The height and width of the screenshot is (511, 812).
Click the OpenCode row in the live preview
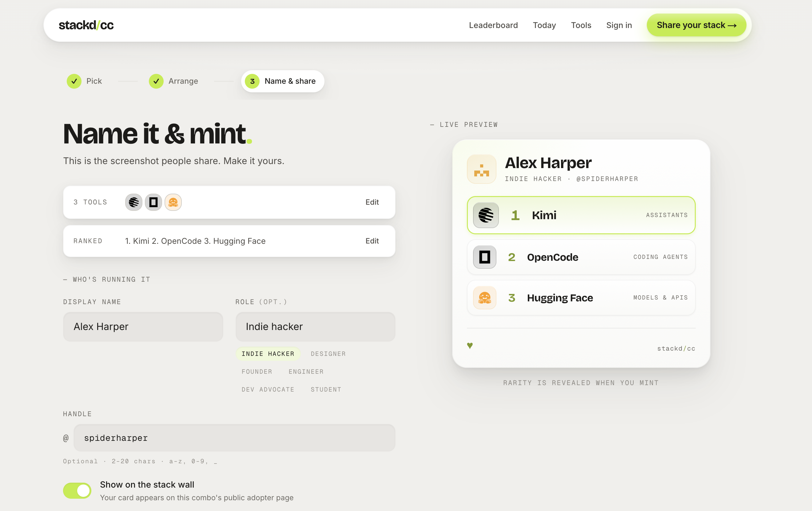pyautogui.click(x=581, y=256)
